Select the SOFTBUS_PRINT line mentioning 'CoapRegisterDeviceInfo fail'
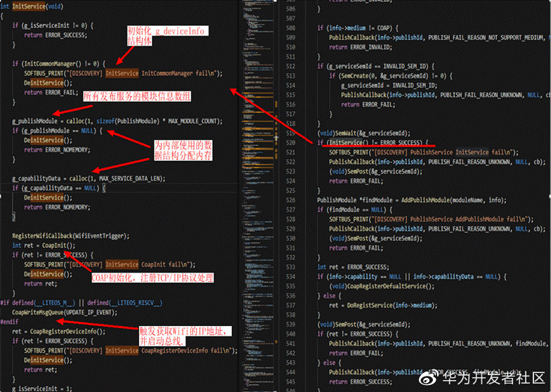Image resolution: width=551 pixels, height=392 pixels. (131, 351)
